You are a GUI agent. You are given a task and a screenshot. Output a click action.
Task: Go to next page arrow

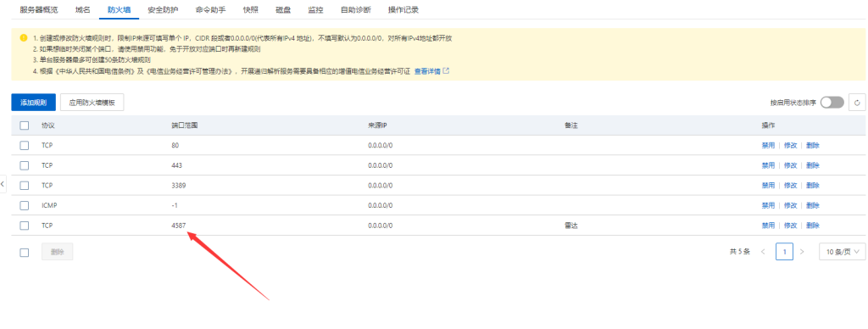(x=802, y=252)
